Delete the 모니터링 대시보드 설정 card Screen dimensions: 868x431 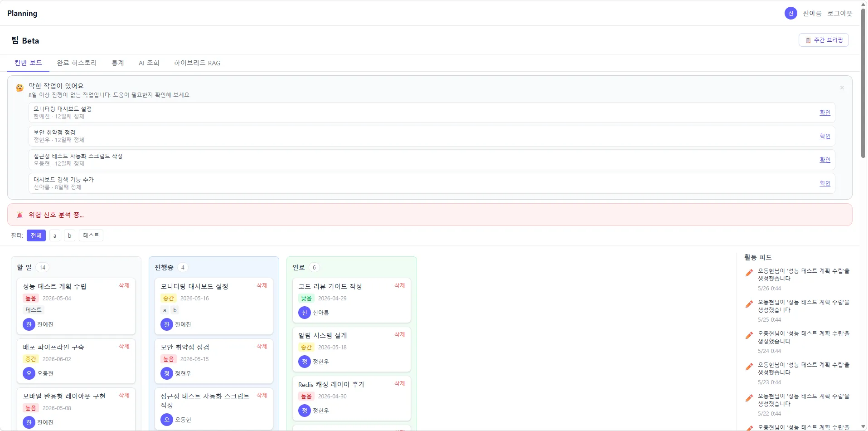click(x=262, y=285)
